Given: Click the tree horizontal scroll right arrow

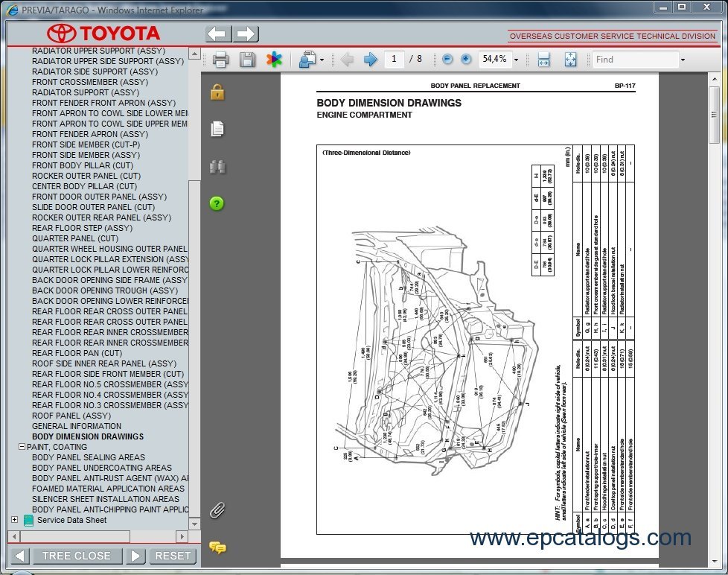Looking at the screenshot, I should (x=182, y=536).
